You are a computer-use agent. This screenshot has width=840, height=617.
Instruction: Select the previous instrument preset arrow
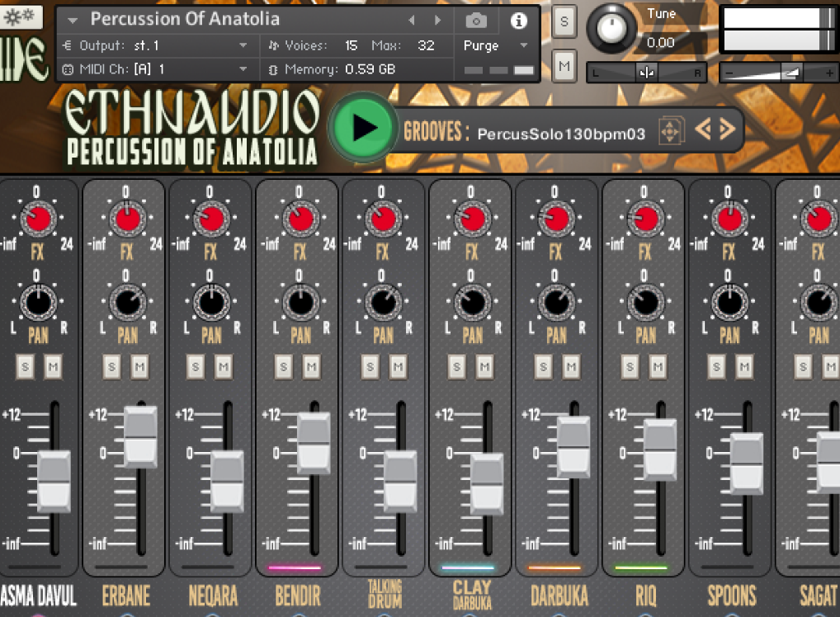click(x=412, y=21)
